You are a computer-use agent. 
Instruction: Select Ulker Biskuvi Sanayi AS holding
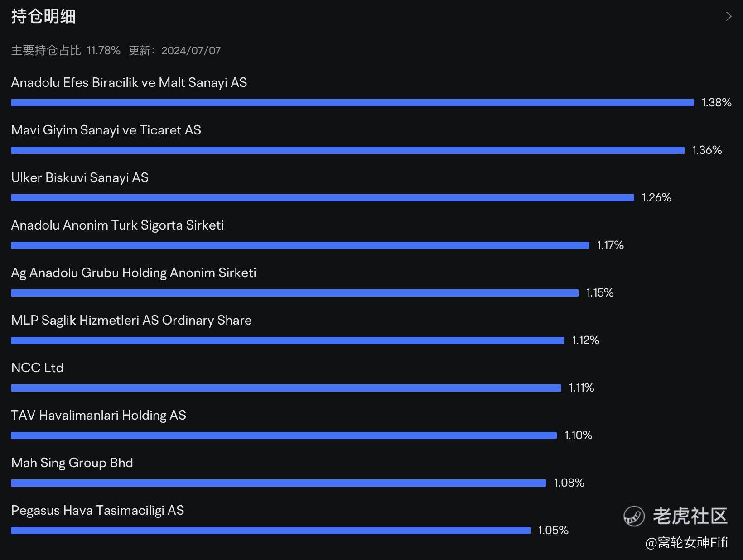click(x=80, y=177)
